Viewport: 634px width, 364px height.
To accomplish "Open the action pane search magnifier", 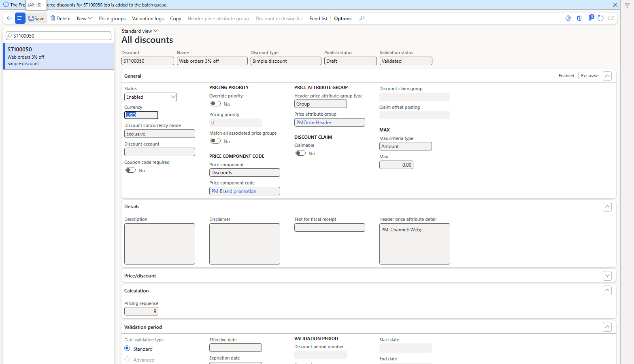I will (x=362, y=18).
